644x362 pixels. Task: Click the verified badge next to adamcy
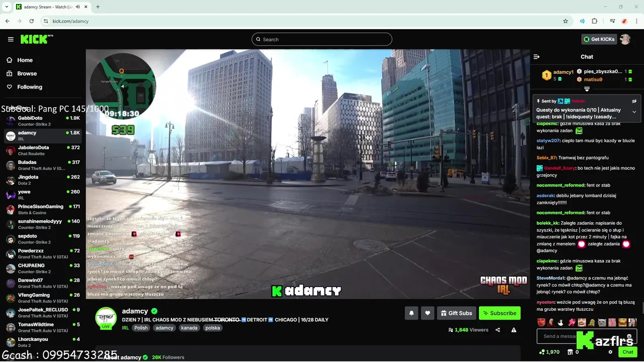pos(154,311)
